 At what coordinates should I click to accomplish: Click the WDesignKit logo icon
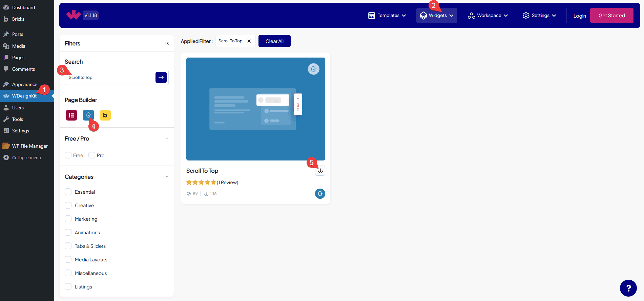(x=73, y=15)
